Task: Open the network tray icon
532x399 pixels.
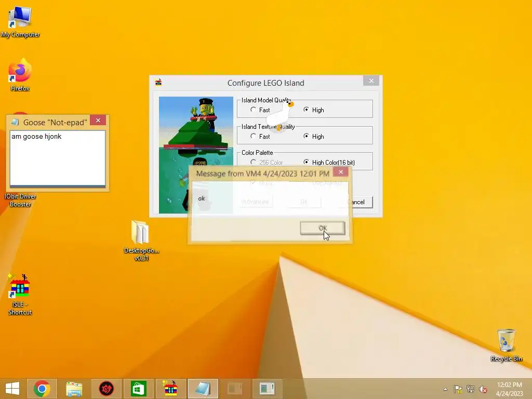Action: (x=471, y=389)
